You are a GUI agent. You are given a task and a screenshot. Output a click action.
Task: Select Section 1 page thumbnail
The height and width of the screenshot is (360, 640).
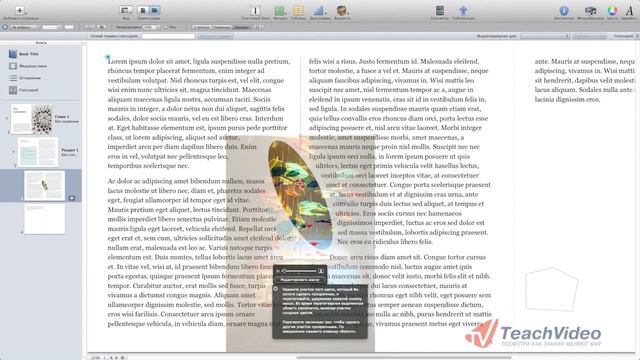(38, 152)
